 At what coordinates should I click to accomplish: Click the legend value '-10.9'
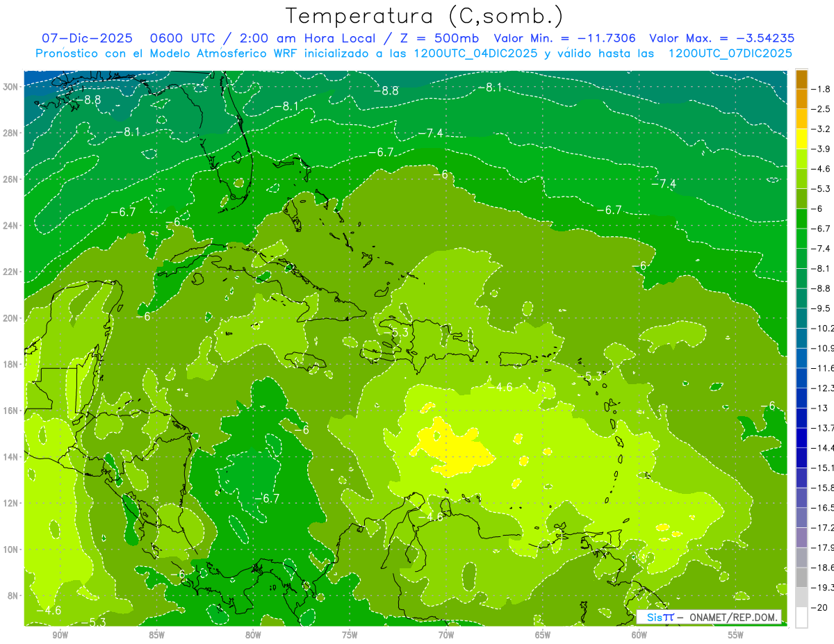[824, 348]
